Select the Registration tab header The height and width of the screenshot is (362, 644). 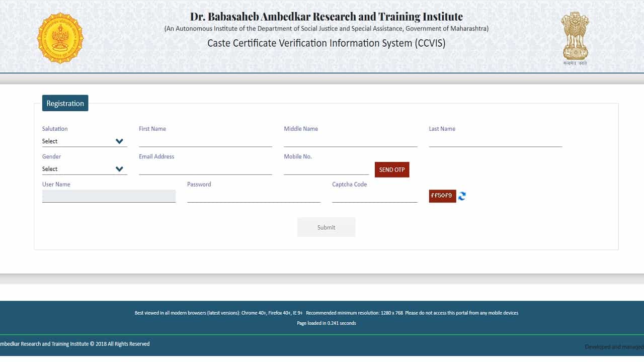tap(65, 103)
